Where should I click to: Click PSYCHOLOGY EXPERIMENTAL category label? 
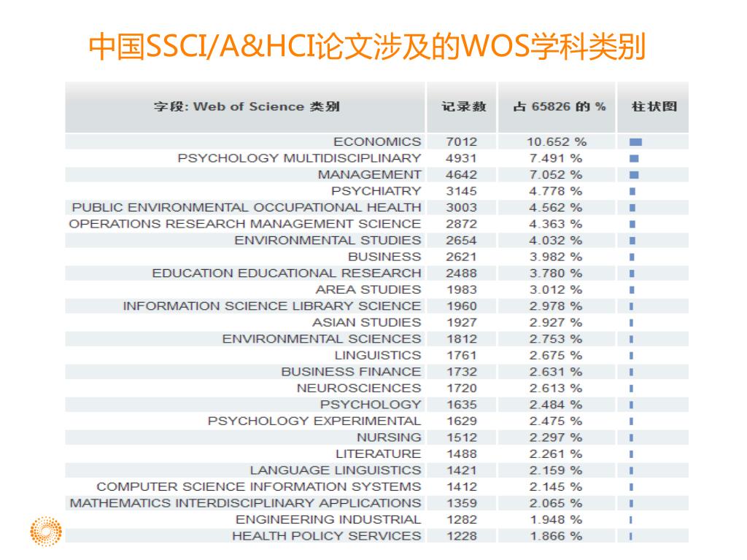tap(314, 421)
